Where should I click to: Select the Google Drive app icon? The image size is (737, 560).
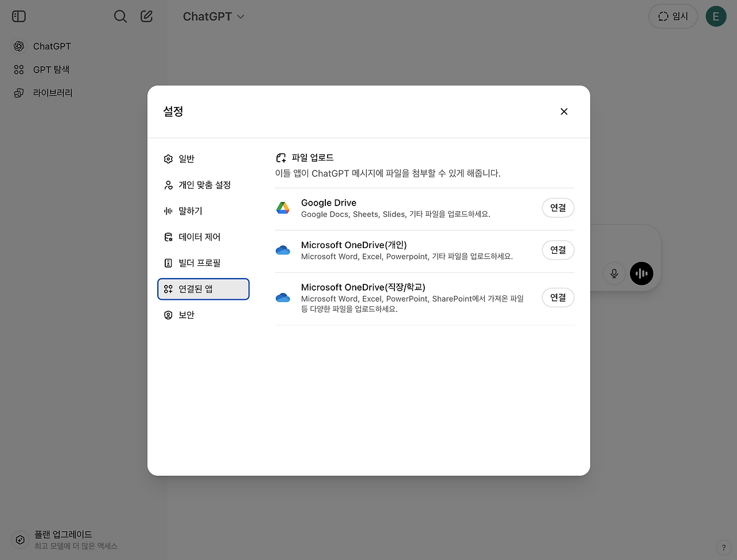coord(283,208)
